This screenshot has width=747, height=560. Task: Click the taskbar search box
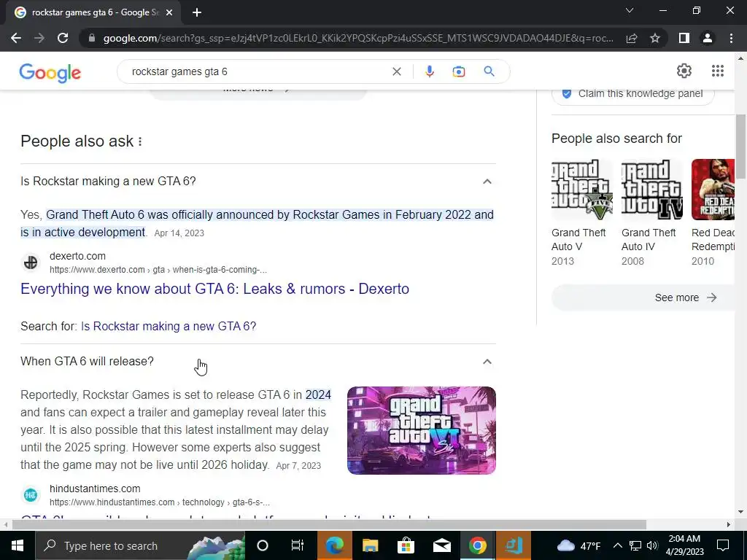click(x=140, y=545)
